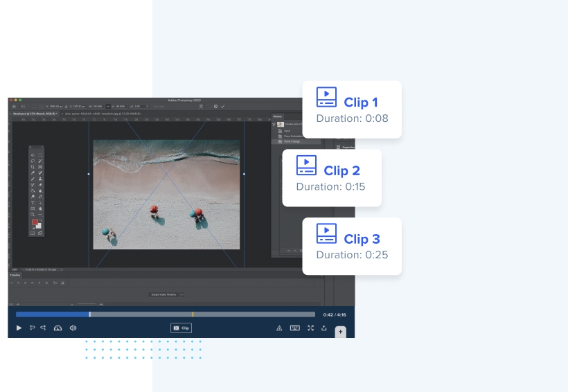568x392 pixels.
Task: Toggle the link width and height ratio
Action: (108, 107)
